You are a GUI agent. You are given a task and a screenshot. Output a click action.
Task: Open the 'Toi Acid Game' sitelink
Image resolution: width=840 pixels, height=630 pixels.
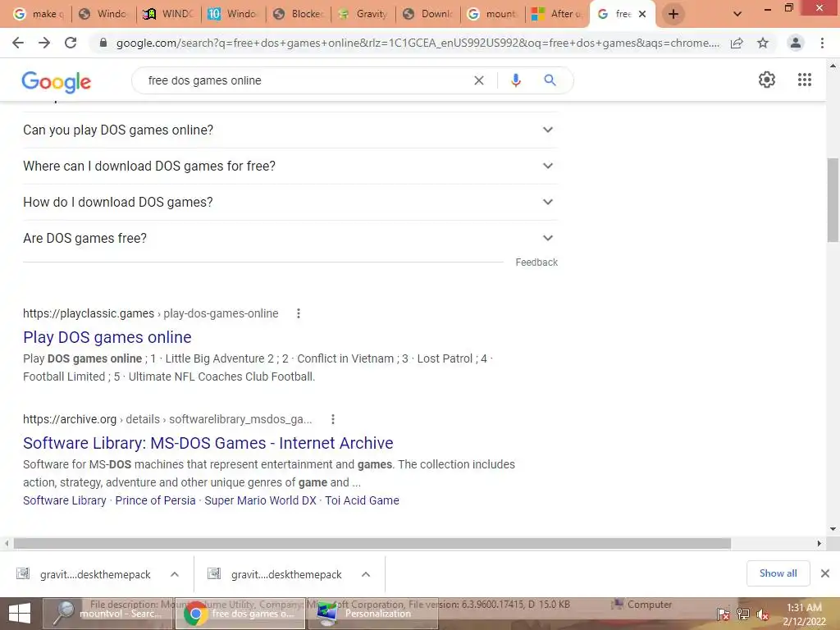(362, 500)
